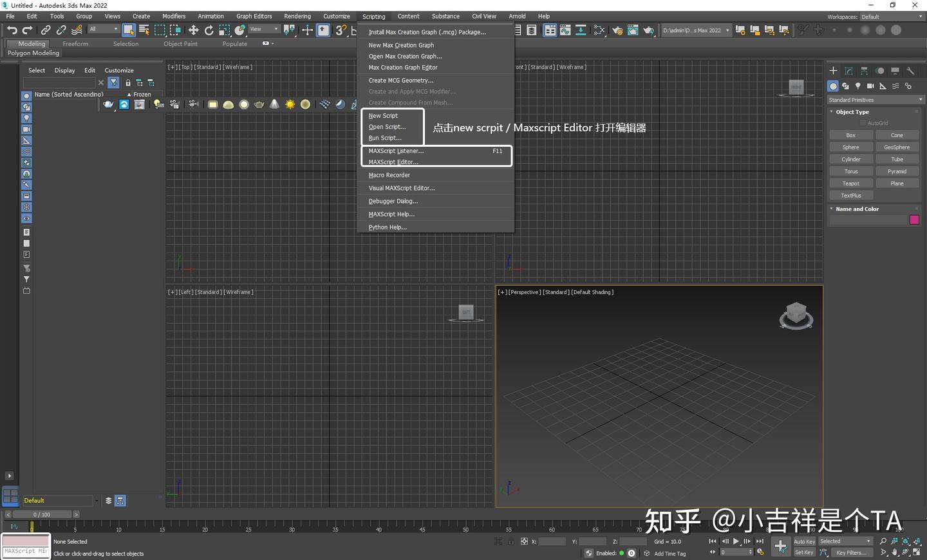
Task: Toggle Auto Key animation mode
Action: (804, 541)
